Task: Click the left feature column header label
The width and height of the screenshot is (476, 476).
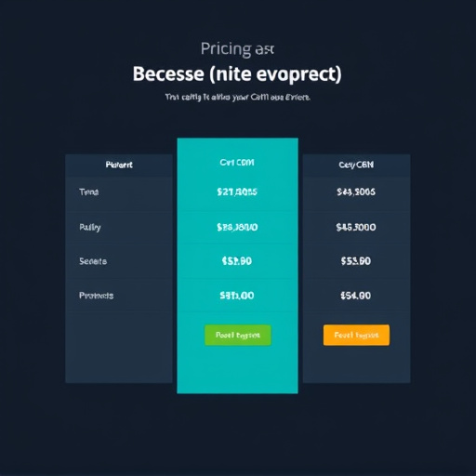Action: pos(119,165)
